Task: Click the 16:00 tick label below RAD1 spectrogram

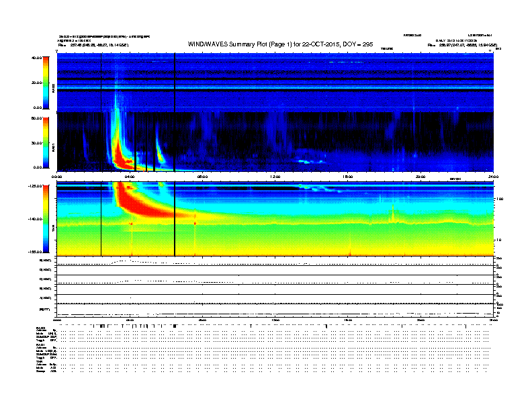Action: [348, 177]
